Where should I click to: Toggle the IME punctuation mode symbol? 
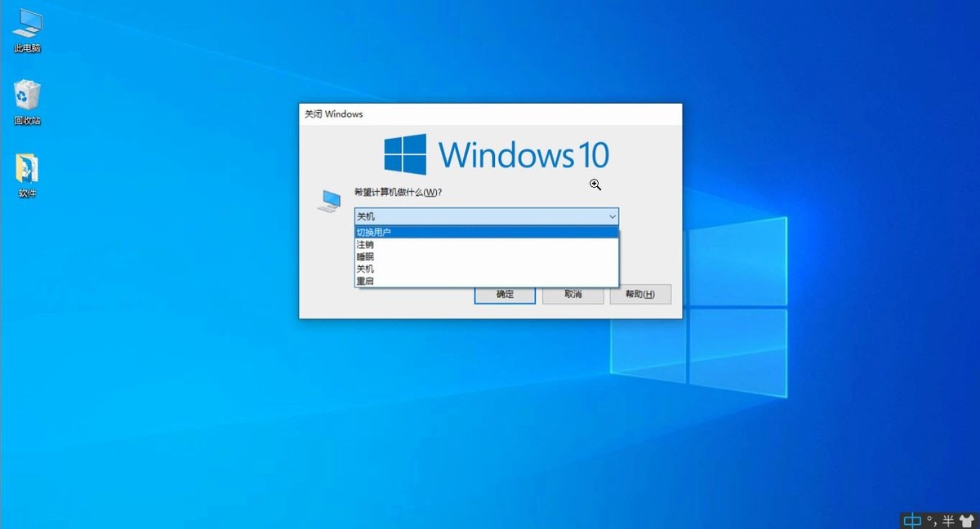click(931, 520)
